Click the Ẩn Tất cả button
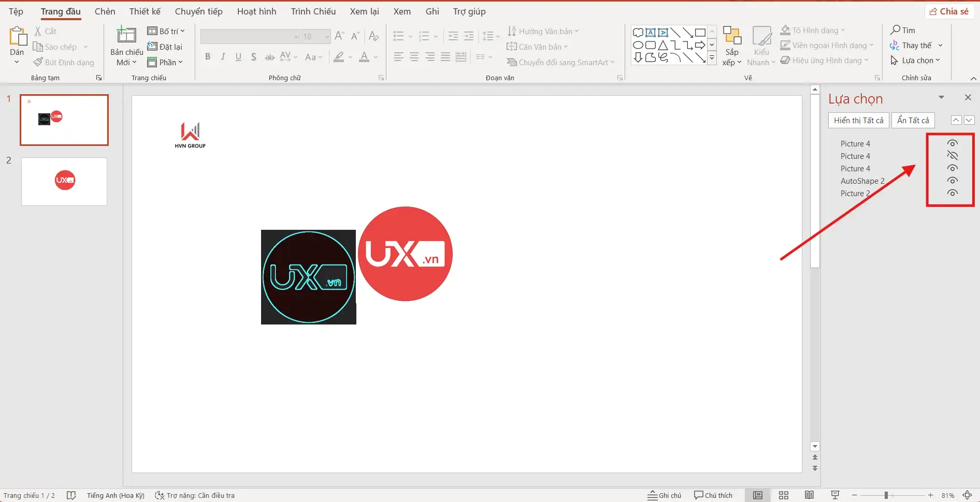 click(x=913, y=120)
